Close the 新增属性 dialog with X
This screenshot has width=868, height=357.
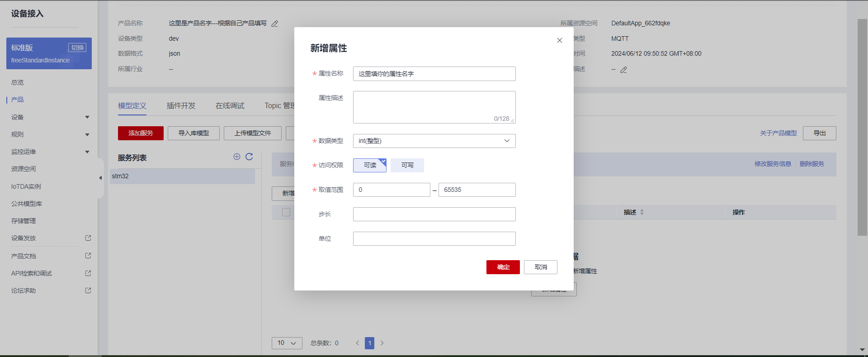560,40
